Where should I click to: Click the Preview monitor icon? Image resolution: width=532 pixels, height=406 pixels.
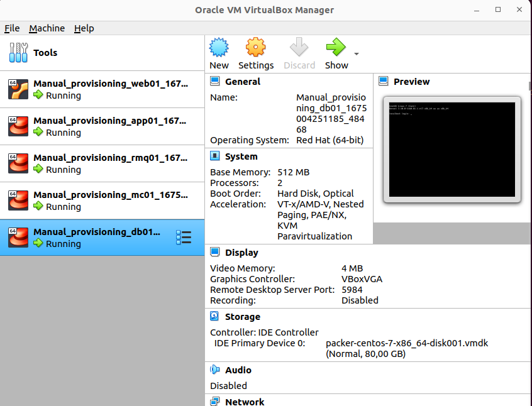tap(384, 81)
